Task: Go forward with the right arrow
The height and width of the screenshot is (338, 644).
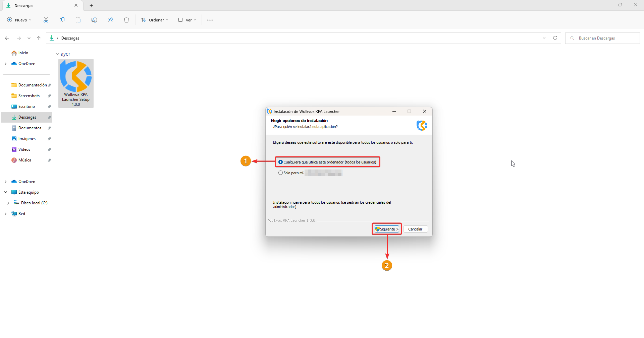Action: point(19,38)
